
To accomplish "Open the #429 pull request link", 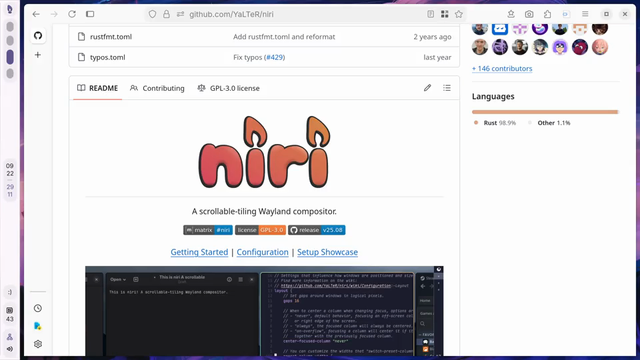I will pyautogui.click(x=275, y=58).
